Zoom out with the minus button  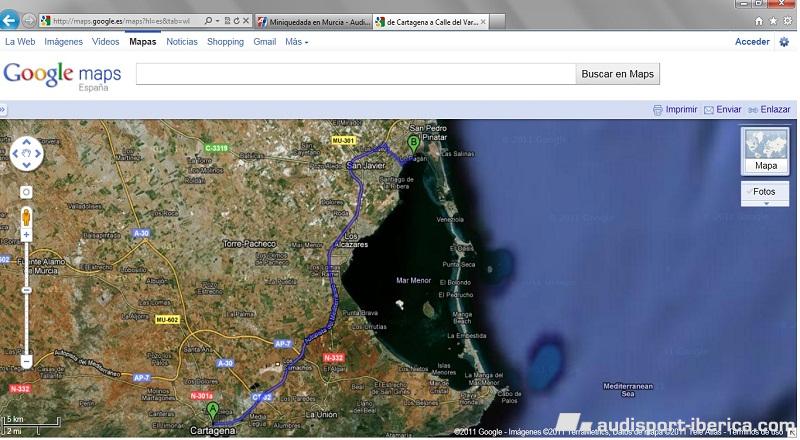(26, 360)
